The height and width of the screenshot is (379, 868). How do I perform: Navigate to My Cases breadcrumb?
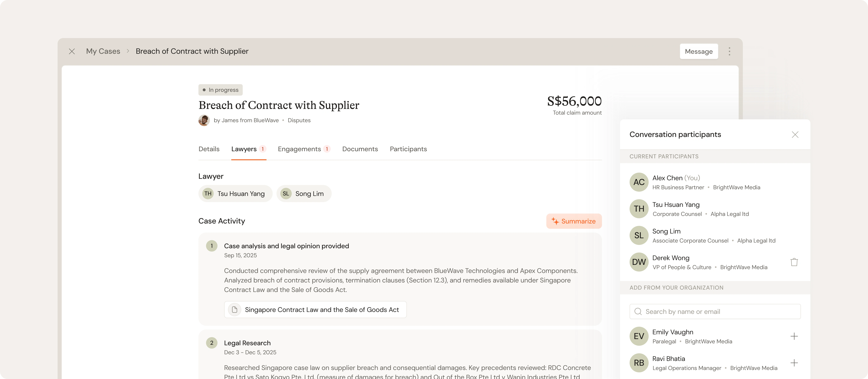tap(103, 51)
